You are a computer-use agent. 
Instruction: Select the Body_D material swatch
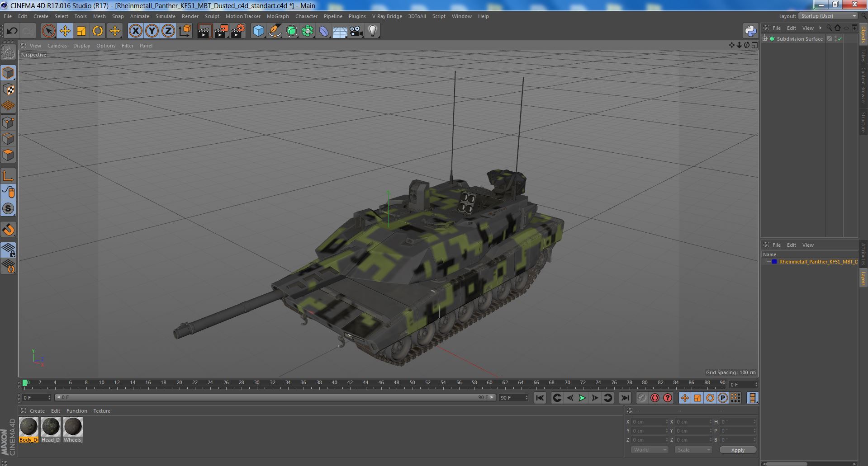(28, 429)
